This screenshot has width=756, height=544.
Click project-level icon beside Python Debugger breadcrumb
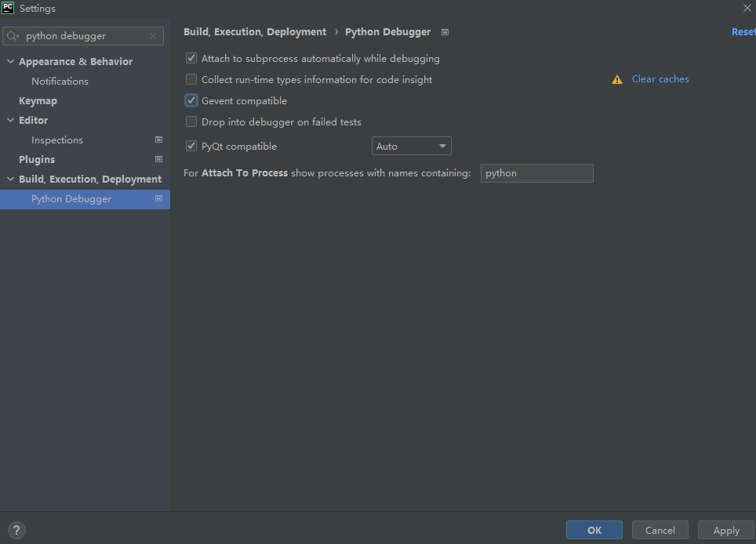coord(445,32)
